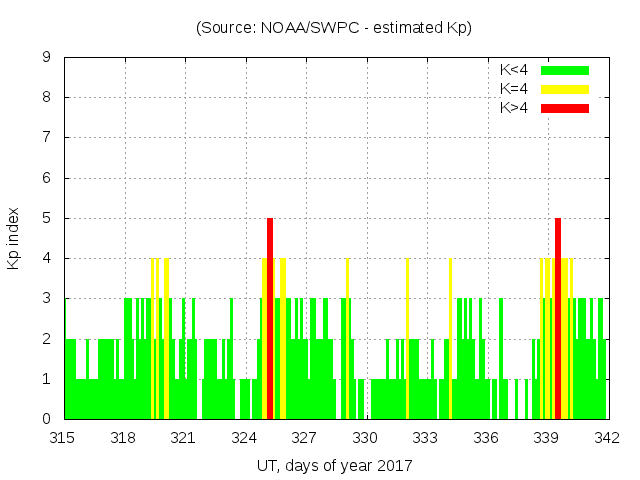
Task: Click the red Kp 5 bar near day 339
Action: [x=558, y=318]
